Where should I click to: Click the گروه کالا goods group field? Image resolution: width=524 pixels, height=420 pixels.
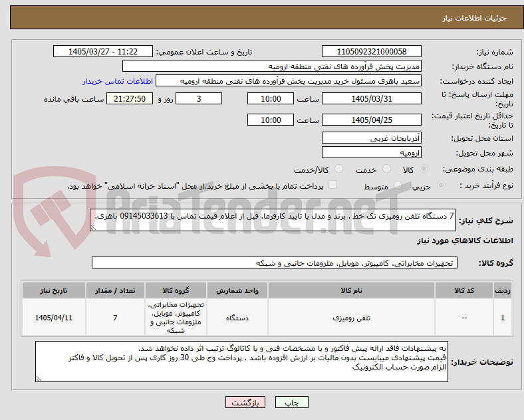pos(275,262)
